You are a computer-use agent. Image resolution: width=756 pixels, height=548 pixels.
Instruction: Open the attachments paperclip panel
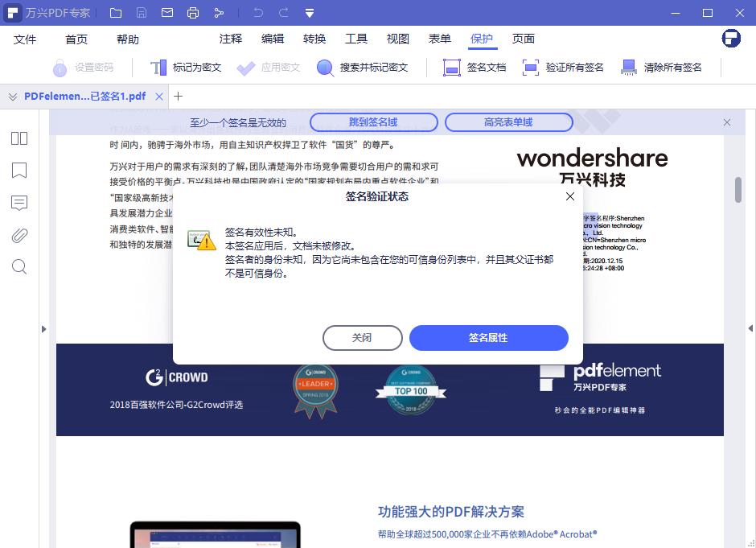(x=19, y=235)
